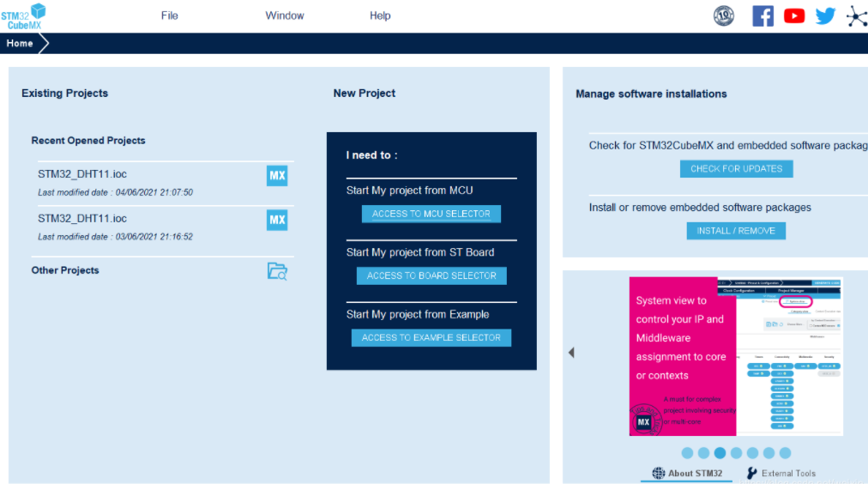The image size is (868, 484).
Task: Select seventh carousel dot
Action: pos(785,453)
